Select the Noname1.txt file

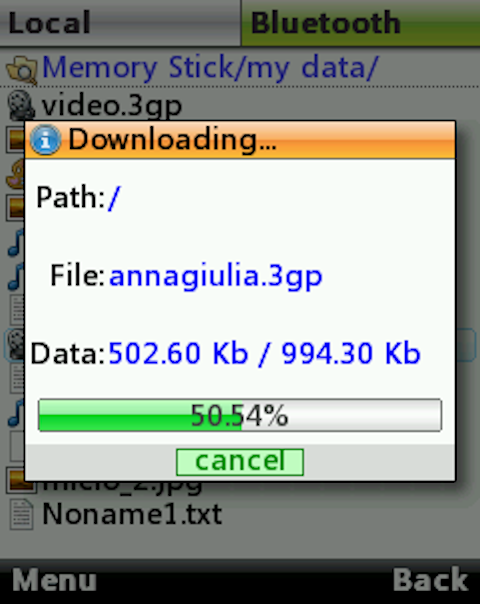click(x=132, y=514)
